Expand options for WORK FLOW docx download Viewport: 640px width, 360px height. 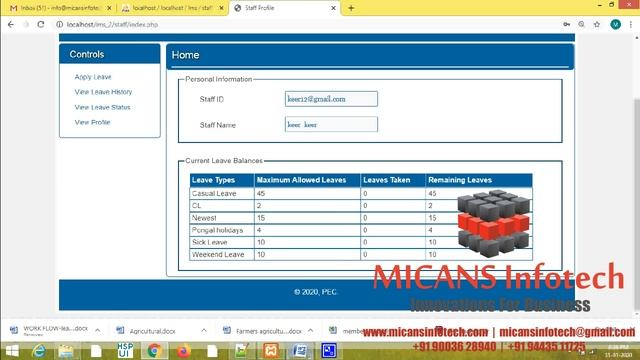(x=98, y=330)
